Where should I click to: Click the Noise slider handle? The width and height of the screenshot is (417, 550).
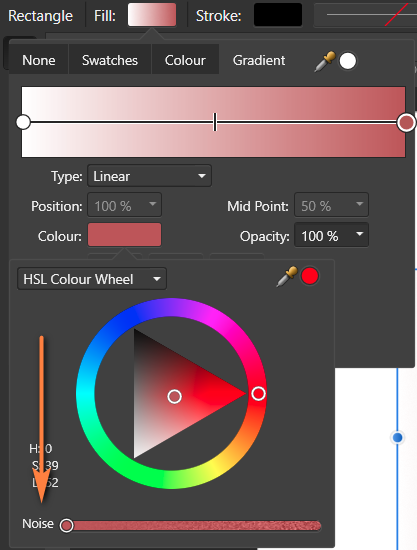point(66,525)
